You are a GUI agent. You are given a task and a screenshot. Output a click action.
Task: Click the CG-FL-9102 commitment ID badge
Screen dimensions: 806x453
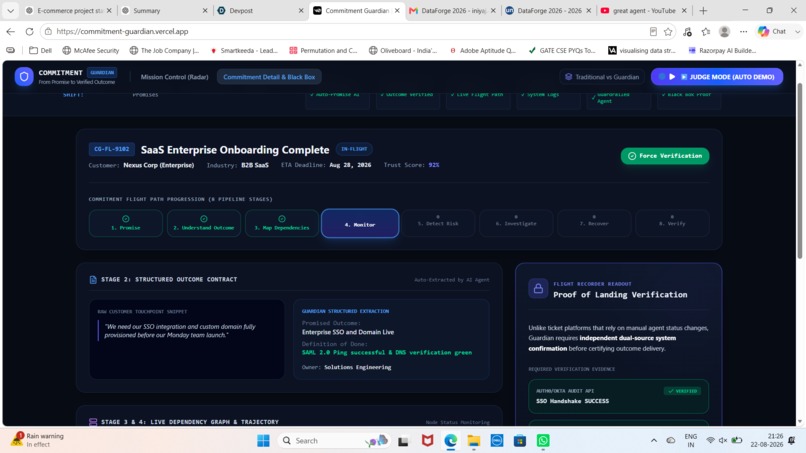[x=112, y=149]
